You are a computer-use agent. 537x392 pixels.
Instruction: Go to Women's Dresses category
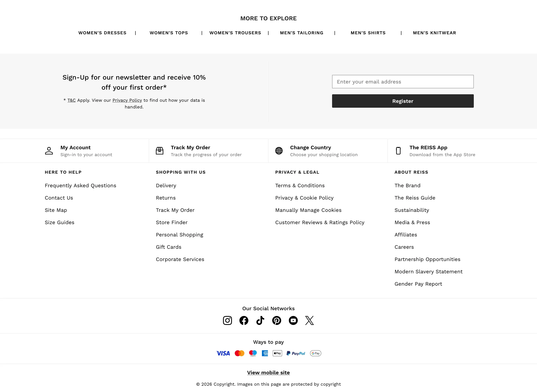pyautogui.click(x=102, y=33)
